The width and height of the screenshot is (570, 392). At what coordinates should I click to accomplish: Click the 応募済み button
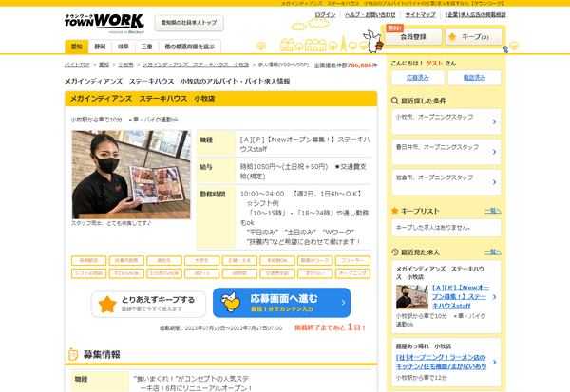[x=418, y=78]
